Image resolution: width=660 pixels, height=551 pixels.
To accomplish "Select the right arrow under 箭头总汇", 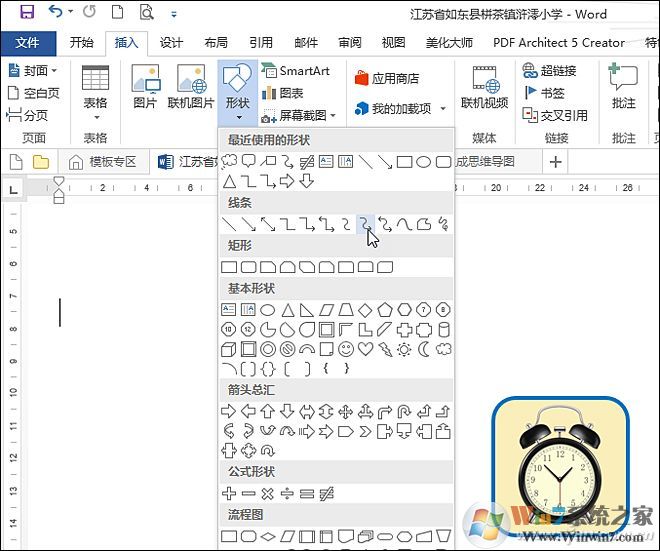I will (229, 411).
